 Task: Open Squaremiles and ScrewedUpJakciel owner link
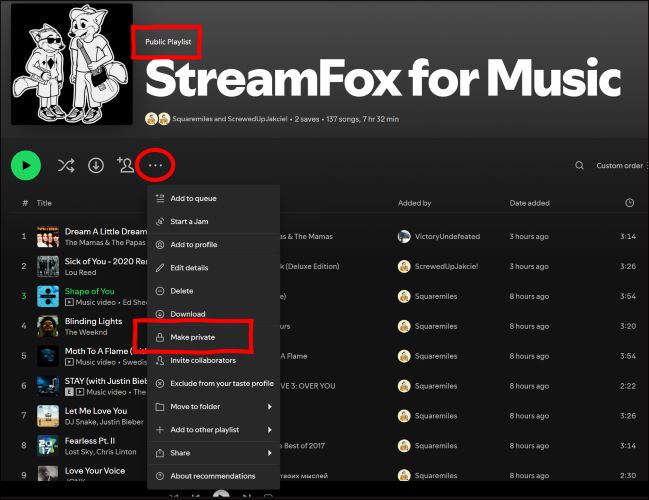point(230,119)
